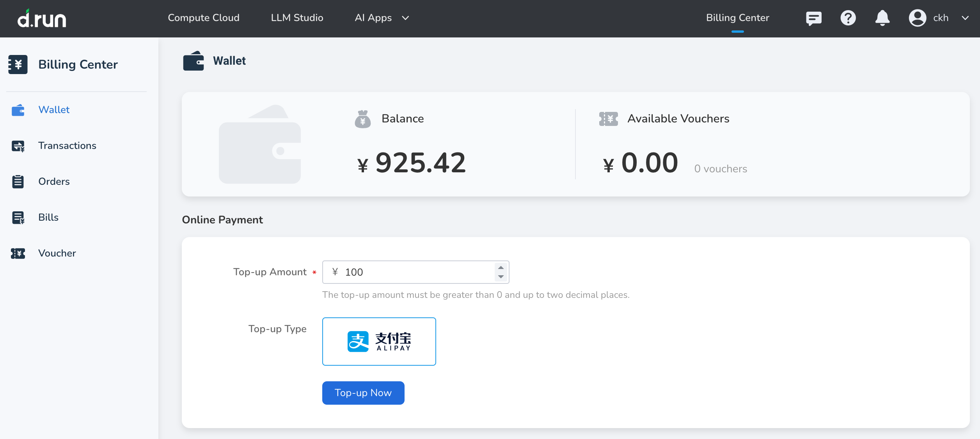Viewport: 980px width, 439px height.
Task: Click the Orders clipboard icon
Action: tap(18, 182)
